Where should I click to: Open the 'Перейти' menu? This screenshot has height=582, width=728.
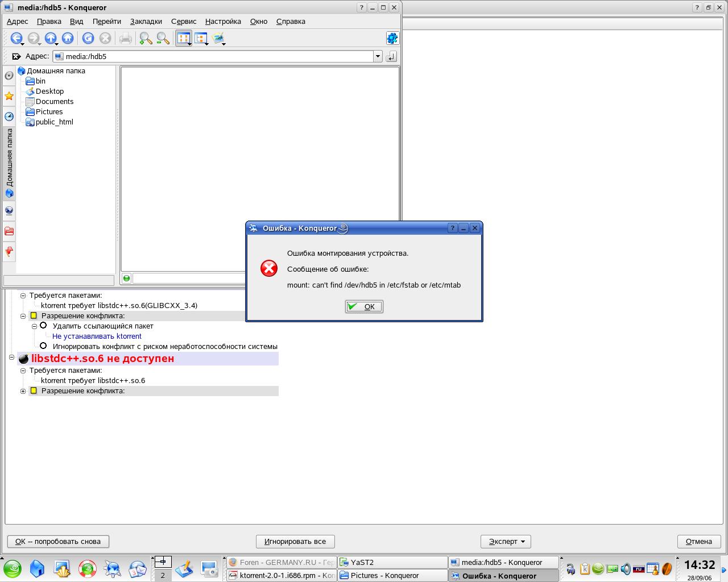pyautogui.click(x=107, y=22)
